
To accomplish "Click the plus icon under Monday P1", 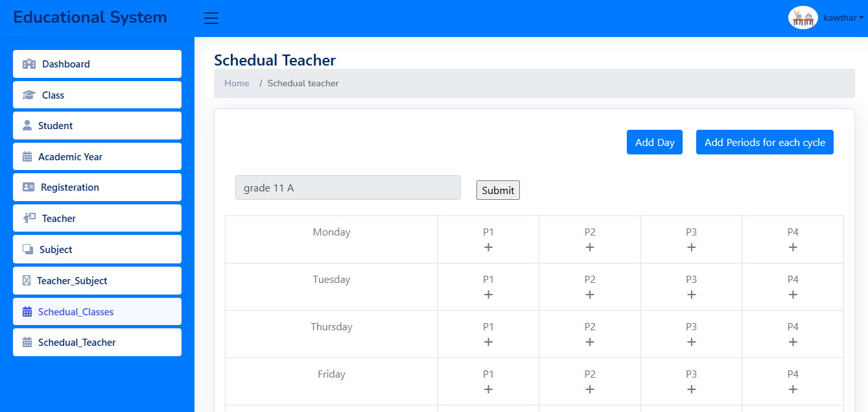I will tap(488, 247).
